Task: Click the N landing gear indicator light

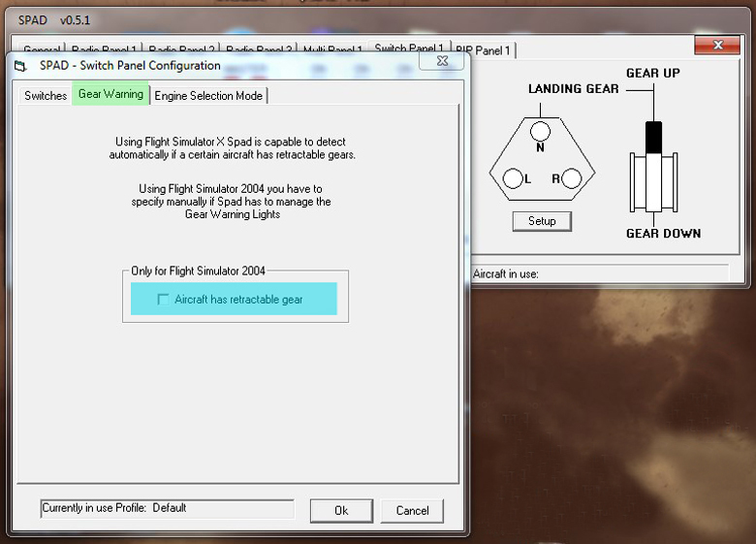Action: [540, 131]
